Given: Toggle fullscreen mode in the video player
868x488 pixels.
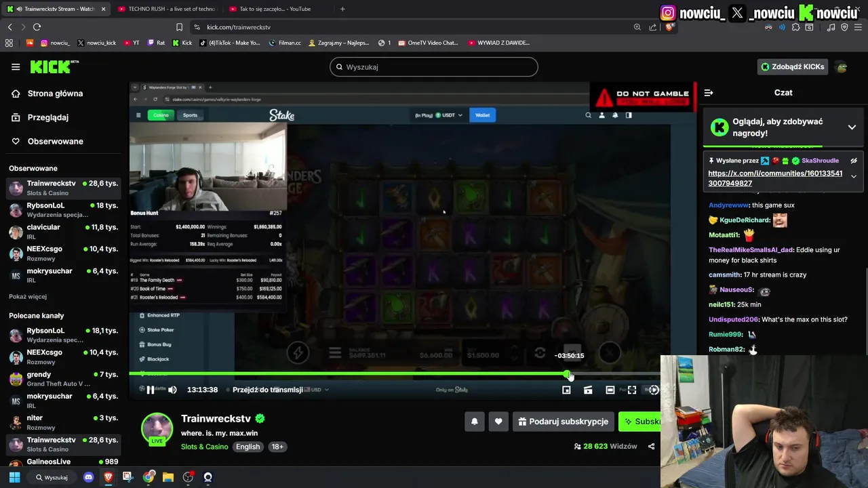Looking at the screenshot, I should point(632,390).
